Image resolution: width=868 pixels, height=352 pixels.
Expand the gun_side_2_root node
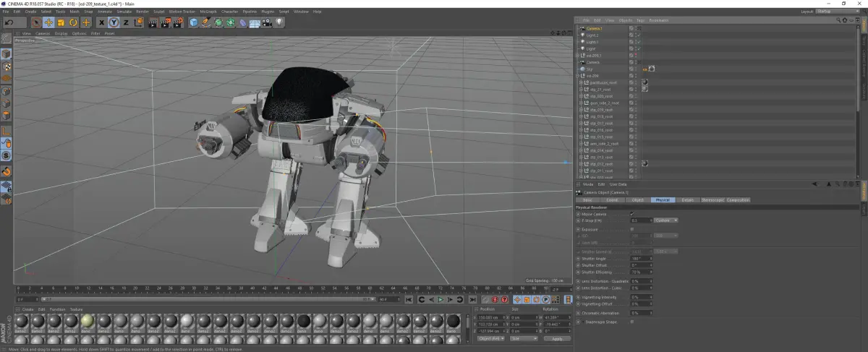pos(581,103)
